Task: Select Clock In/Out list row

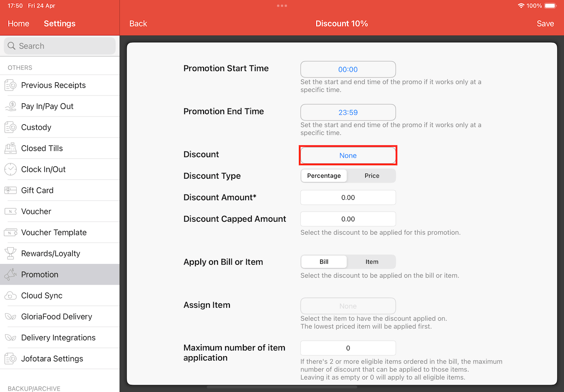Action: coord(60,169)
